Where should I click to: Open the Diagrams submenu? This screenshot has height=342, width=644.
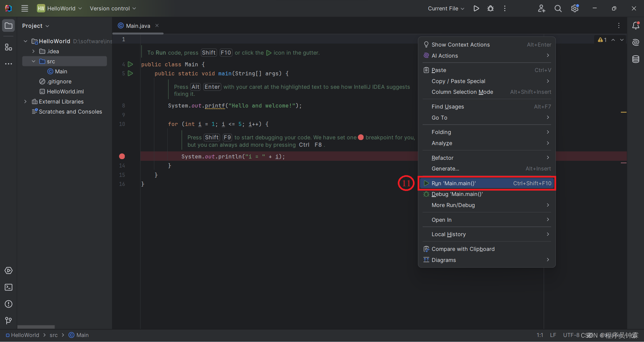click(x=487, y=260)
